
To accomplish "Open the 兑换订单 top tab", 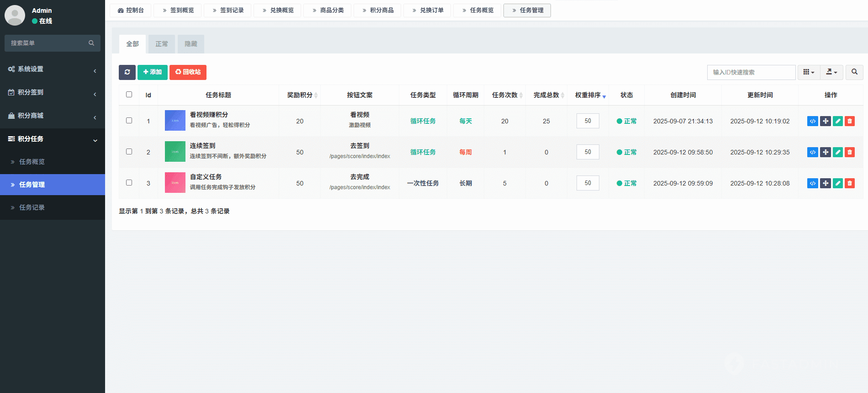I will [x=427, y=10].
